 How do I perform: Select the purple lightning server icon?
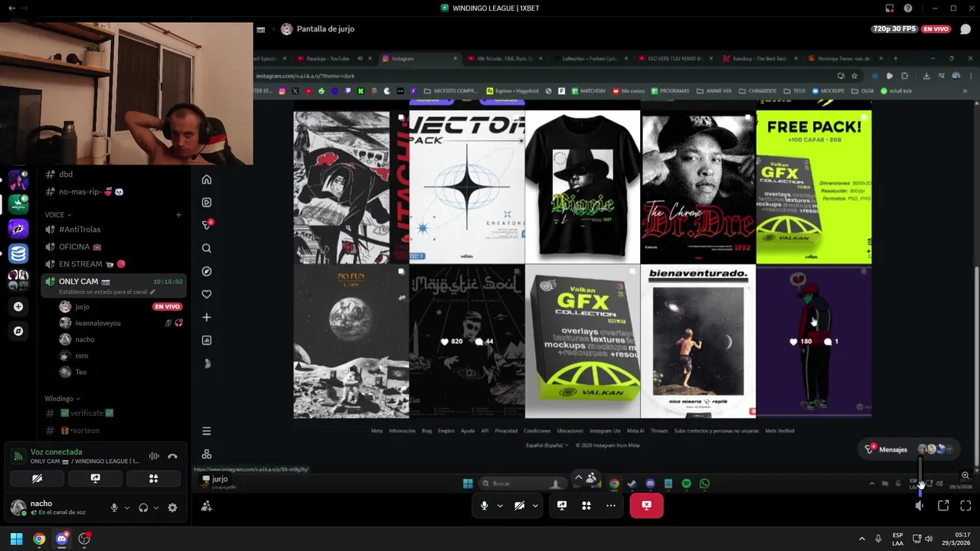point(18,229)
